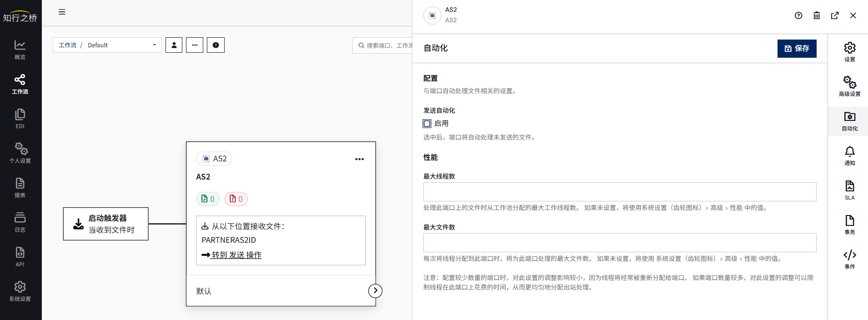Screen dimensions: 868x320
Task: Click the 搜索端口 search box
Action: 383,45
